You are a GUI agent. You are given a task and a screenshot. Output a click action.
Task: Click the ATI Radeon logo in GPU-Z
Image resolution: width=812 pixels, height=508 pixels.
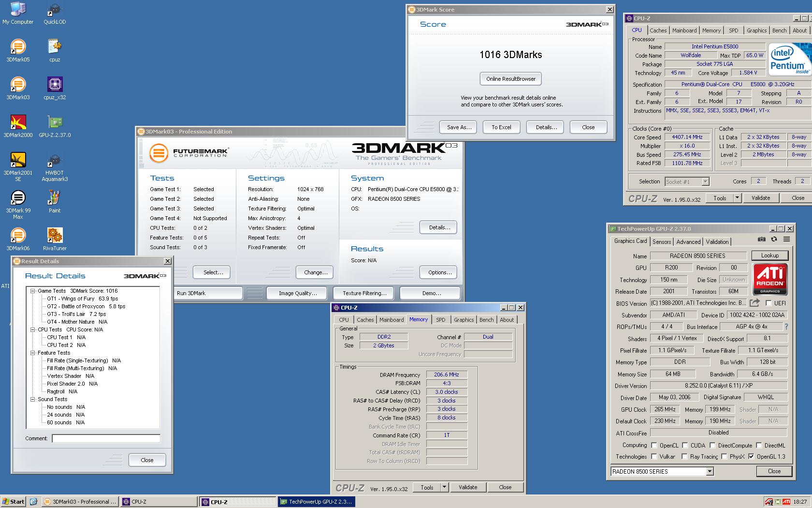pos(770,279)
